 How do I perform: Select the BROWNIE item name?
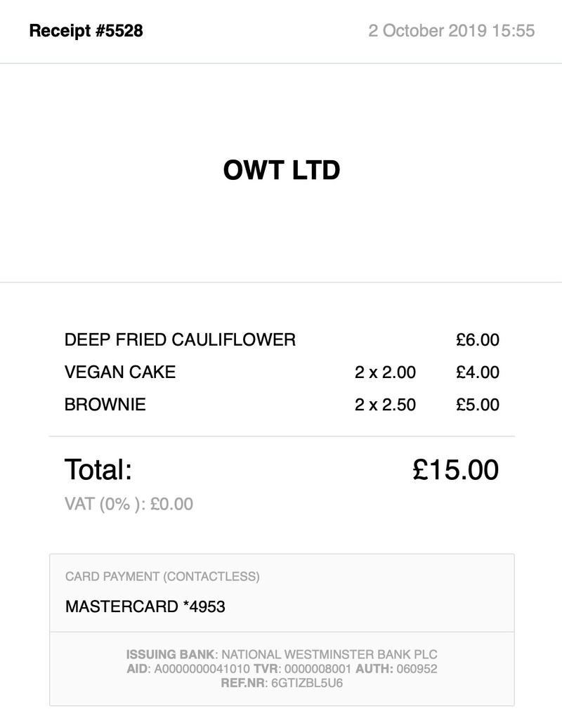point(105,405)
